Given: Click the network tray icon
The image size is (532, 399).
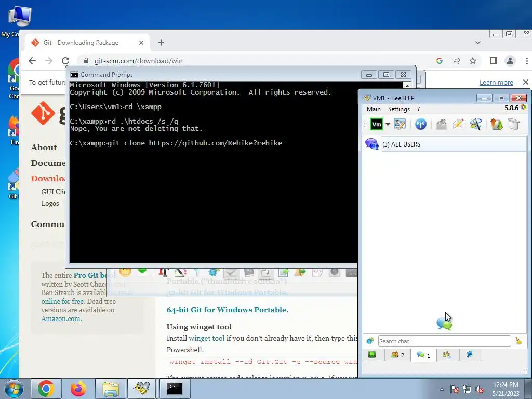Looking at the screenshot, I should pos(467,389).
